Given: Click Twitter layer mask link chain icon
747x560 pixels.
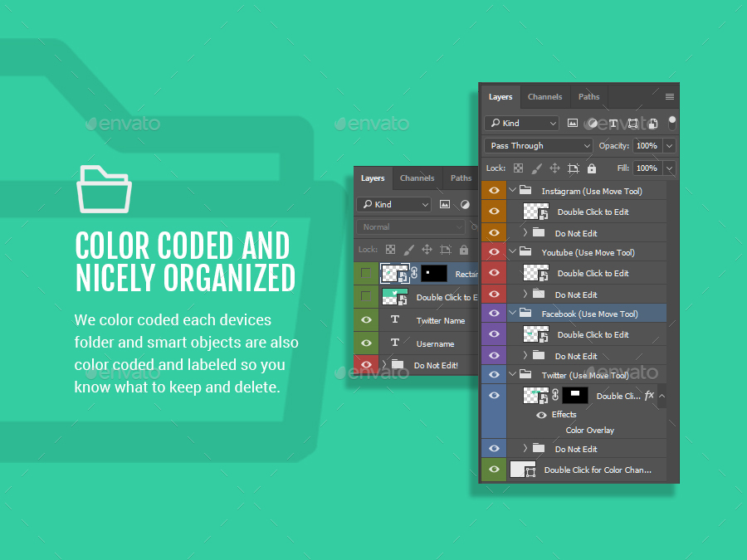Looking at the screenshot, I should 555,395.
